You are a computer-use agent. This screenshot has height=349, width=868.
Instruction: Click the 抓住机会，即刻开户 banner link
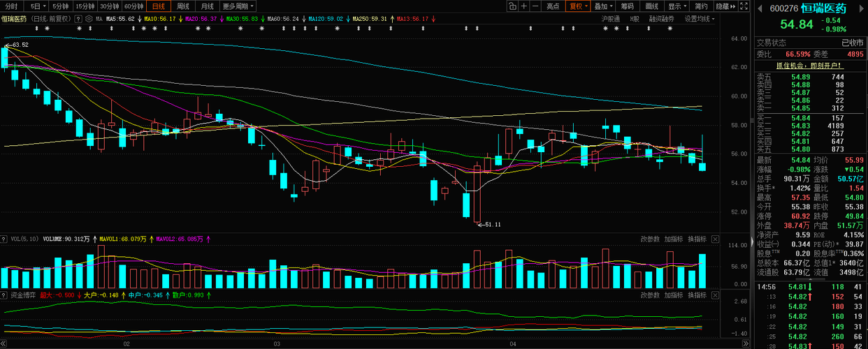pyautogui.click(x=810, y=65)
